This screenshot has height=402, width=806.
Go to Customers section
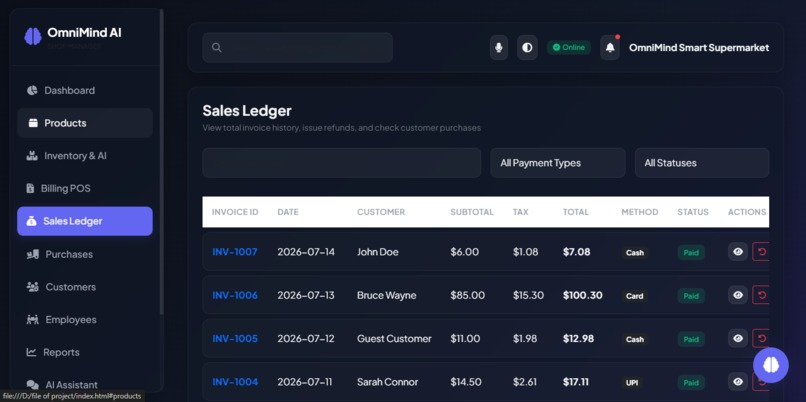[85, 287]
